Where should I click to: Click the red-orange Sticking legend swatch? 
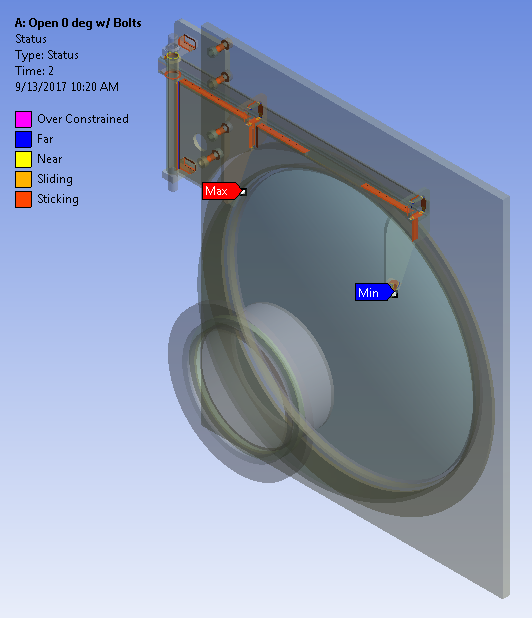23,199
